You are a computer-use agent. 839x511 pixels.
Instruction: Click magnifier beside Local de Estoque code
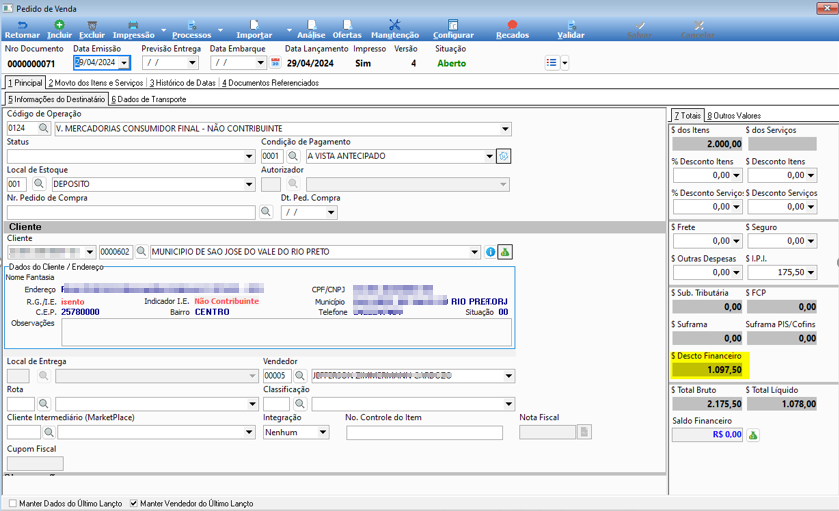pos(39,184)
